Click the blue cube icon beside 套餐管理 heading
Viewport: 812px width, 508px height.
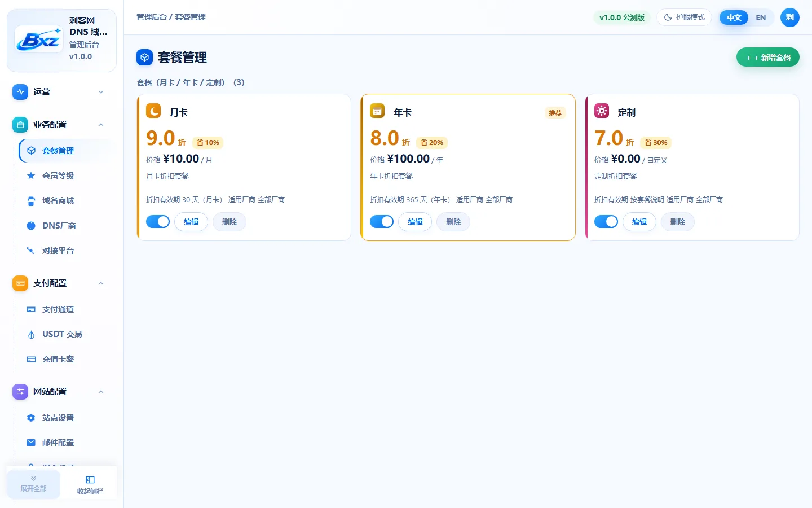tap(144, 58)
